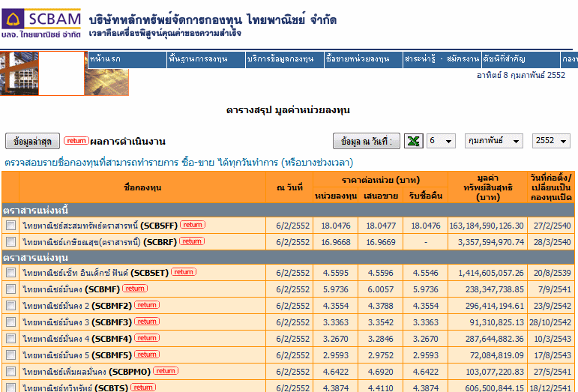
Task: Open the ไทยพาณิชย์เกษียณสุข (SCBRF) fund link
Action: tap(100, 242)
